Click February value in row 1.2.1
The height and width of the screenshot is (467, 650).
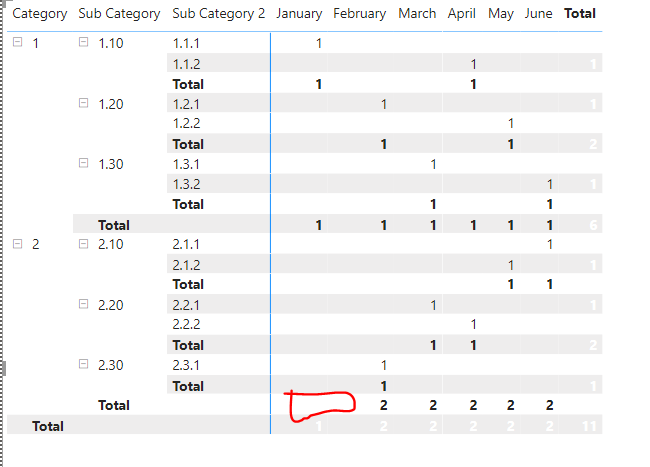click(x=383, y=104)
